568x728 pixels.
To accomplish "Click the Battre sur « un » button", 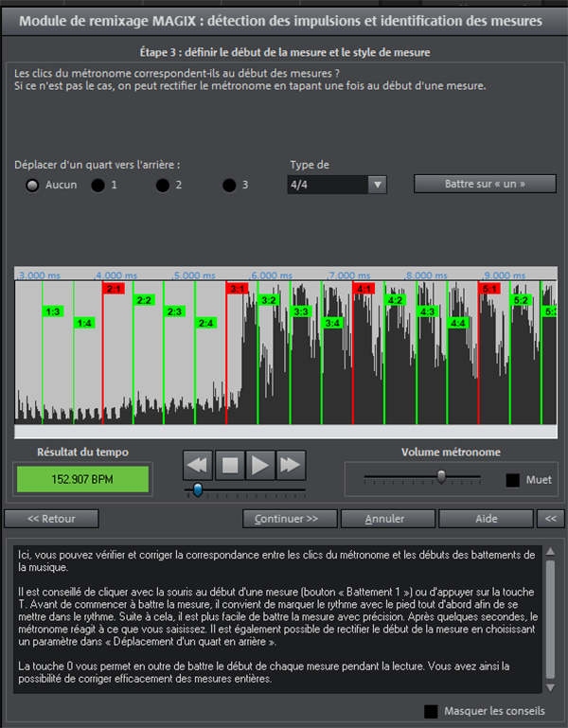I will (485, 184).
